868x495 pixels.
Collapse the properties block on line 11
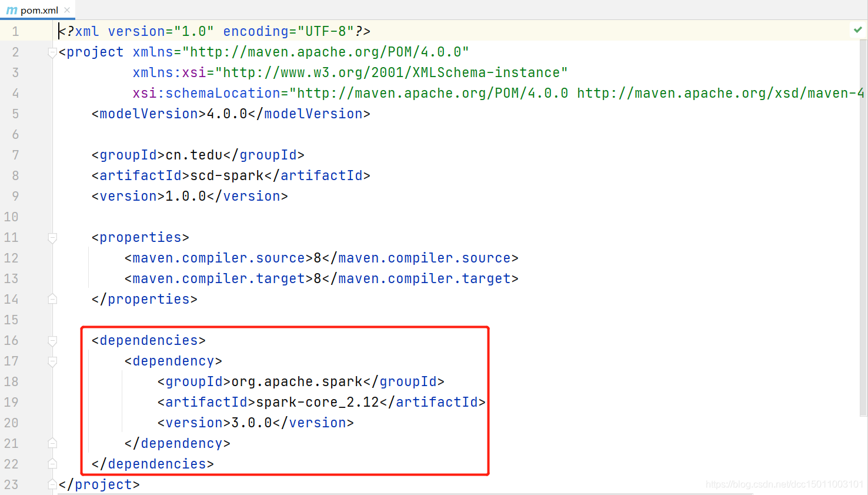52,238
